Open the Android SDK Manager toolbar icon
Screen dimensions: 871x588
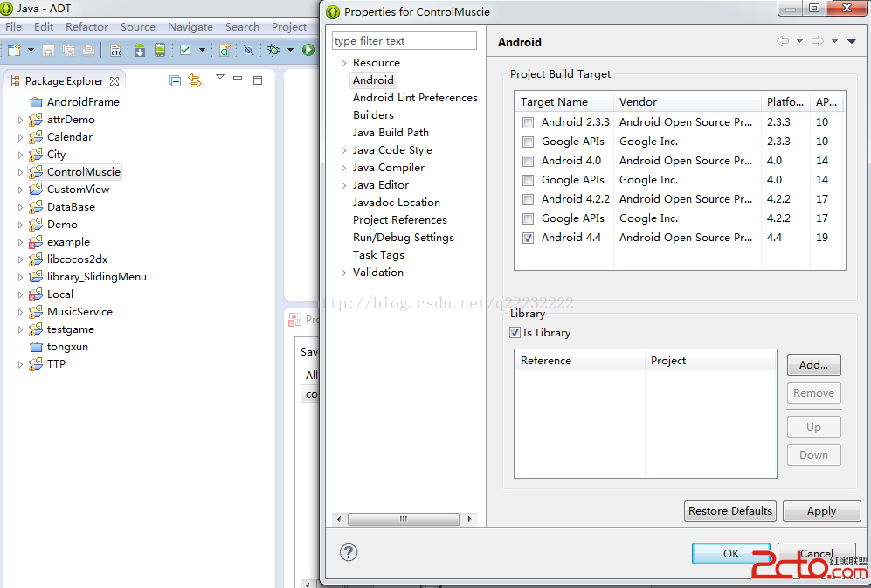(139, 51)
